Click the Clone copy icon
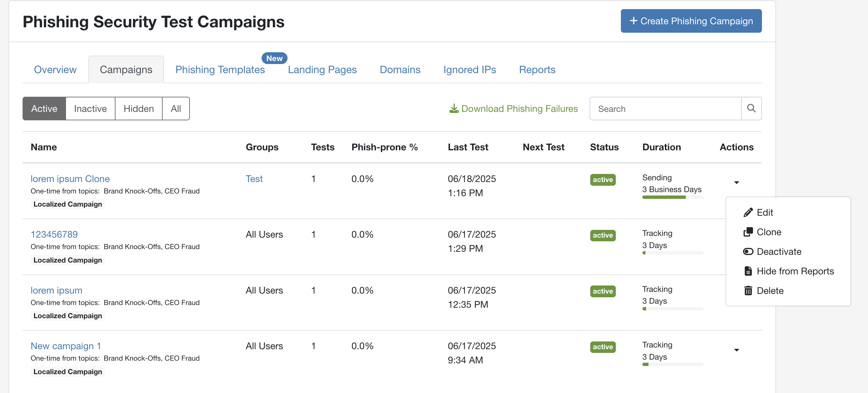The width and height of the screenshot is (868, 393). (x=748, y=232)
